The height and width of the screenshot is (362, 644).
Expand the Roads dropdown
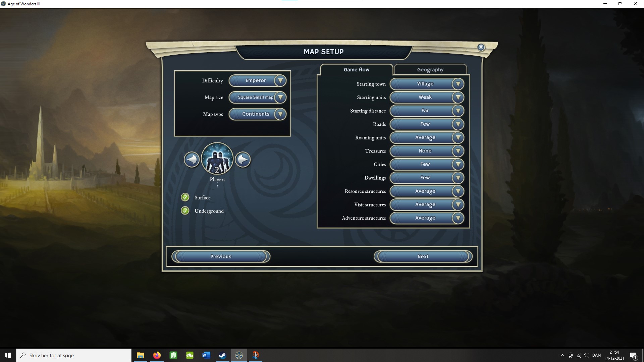click(427, 124)
